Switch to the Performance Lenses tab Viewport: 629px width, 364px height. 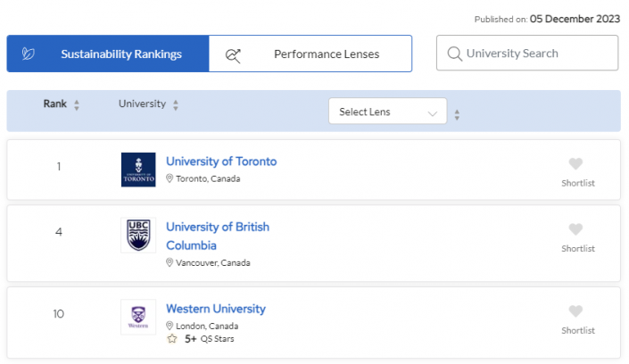click(x=310, y=54)
